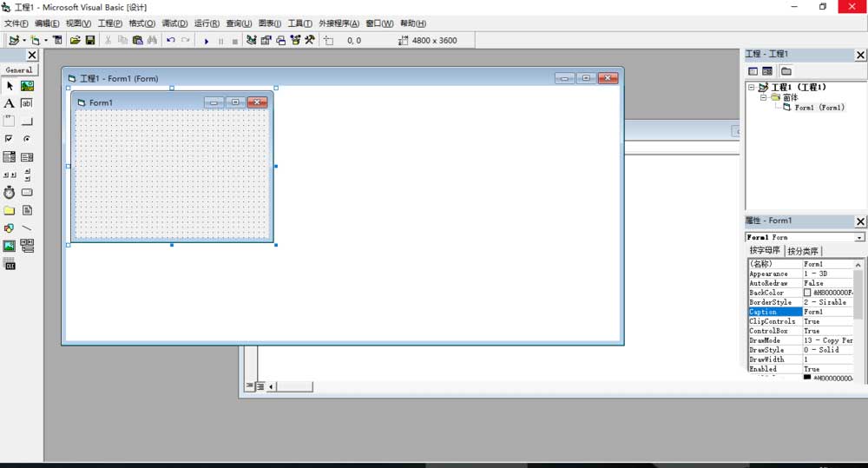Viewport: 868px width, 468px height.
Task: Toggle folders in the project explorer
Action: 786,71
